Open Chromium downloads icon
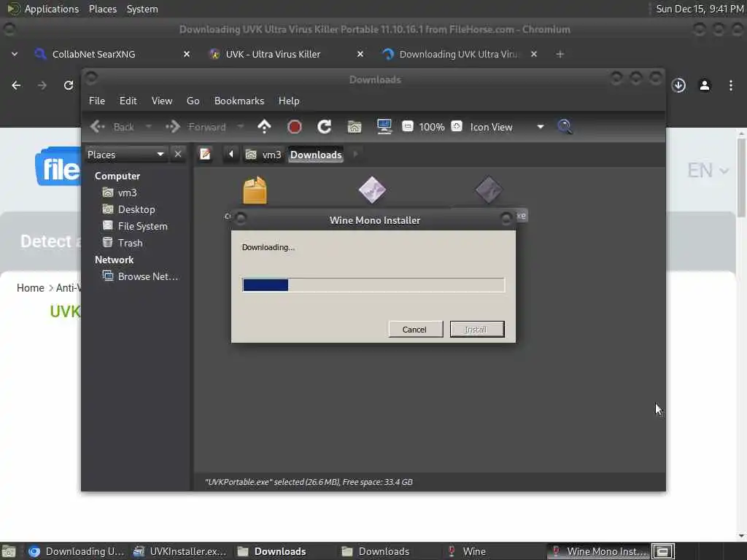Screen dimensions: 747x560 (678, 85)
